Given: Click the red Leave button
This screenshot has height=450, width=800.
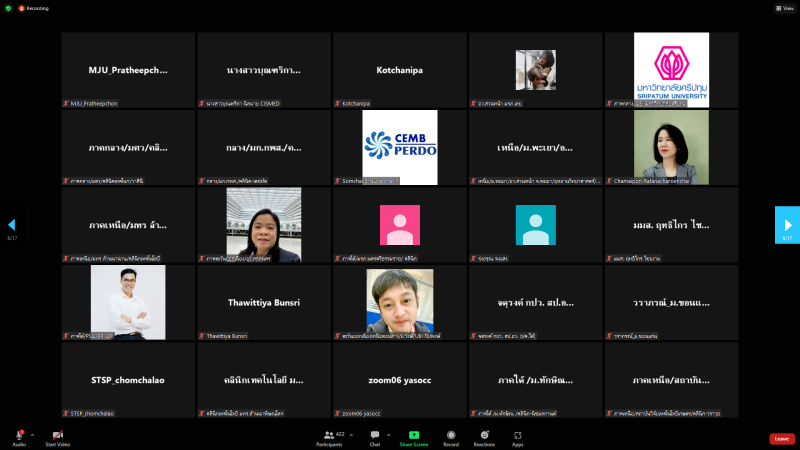Looking at the screenshot, I should (x=782, y=438).
